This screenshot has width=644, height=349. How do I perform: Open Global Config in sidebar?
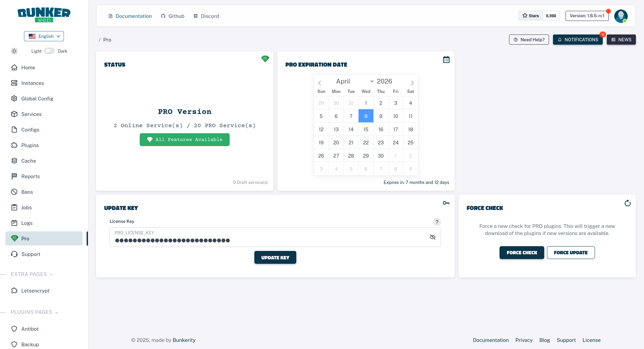click(37, 99)
